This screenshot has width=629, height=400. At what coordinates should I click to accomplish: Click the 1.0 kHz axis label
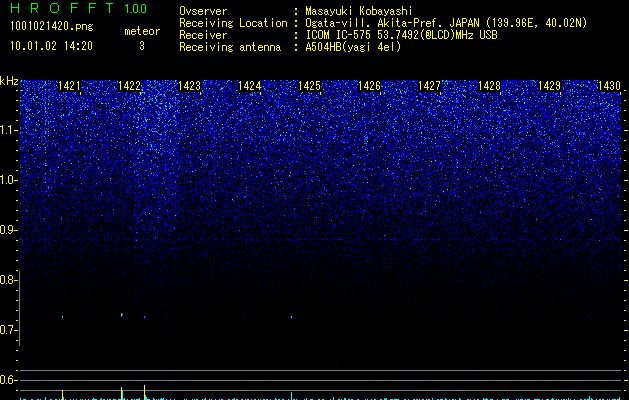[8, 180]
